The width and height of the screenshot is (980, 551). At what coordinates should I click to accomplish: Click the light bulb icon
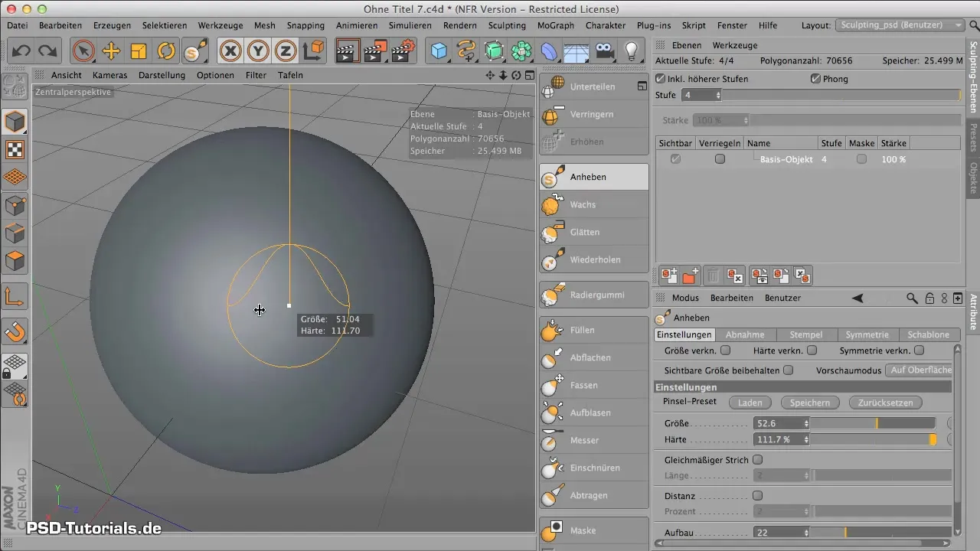(x=631, y=51)
